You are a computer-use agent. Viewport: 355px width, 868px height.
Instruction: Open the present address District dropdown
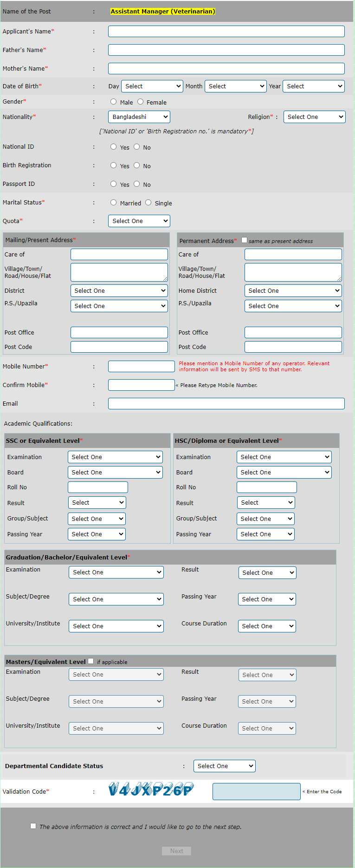(x=119, y=291)
